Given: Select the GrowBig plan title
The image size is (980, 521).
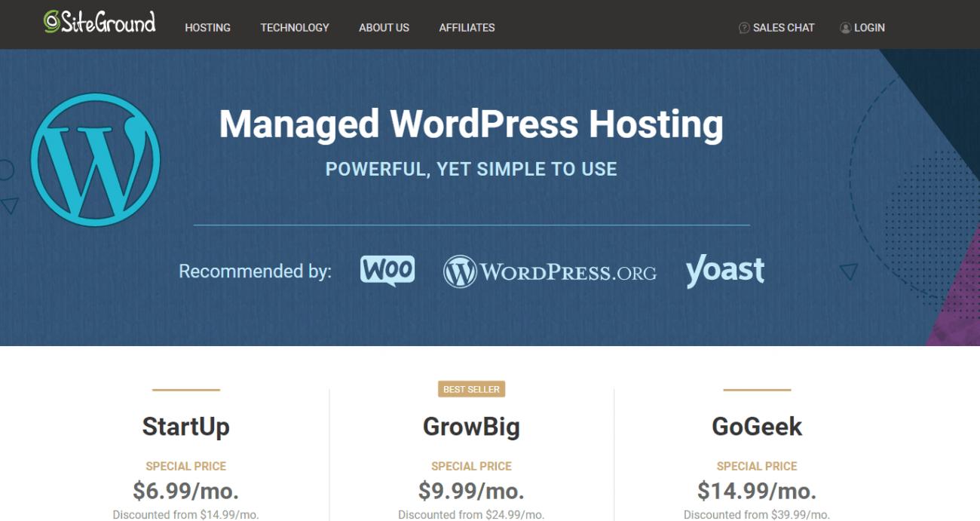Looking at the screenshot, I should coord(471,427).
